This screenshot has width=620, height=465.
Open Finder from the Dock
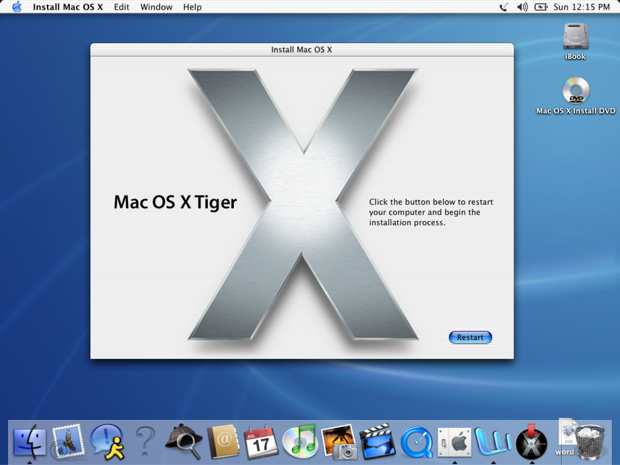coord(30,442)
